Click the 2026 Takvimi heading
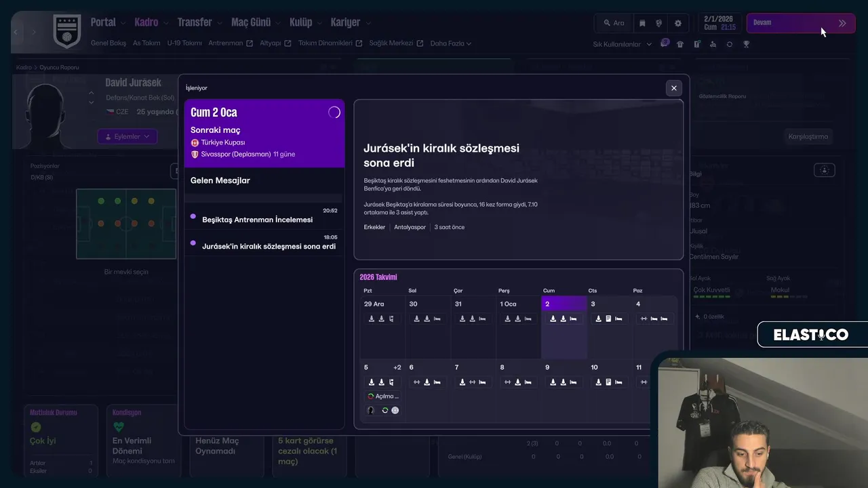The width and height of the screenshot is (868, 488). [378, 277]
